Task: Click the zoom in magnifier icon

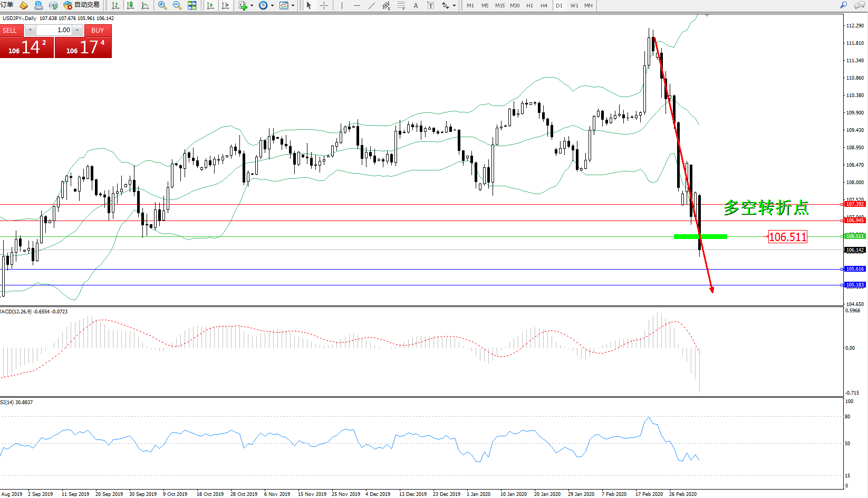Action: 162,5
